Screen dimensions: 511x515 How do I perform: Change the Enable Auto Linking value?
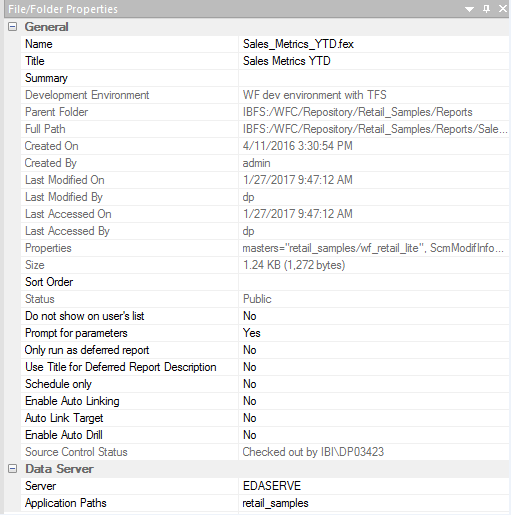(x=374, y=401)
